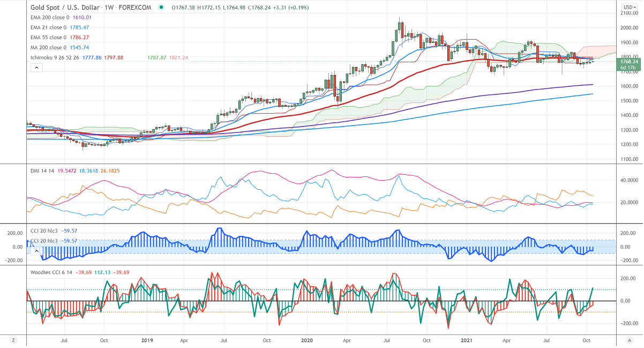This screenshot has height=348, width=644.
Task: Select the Woodies CCI 6 14 legend
Action: click(x=52, y=272)
